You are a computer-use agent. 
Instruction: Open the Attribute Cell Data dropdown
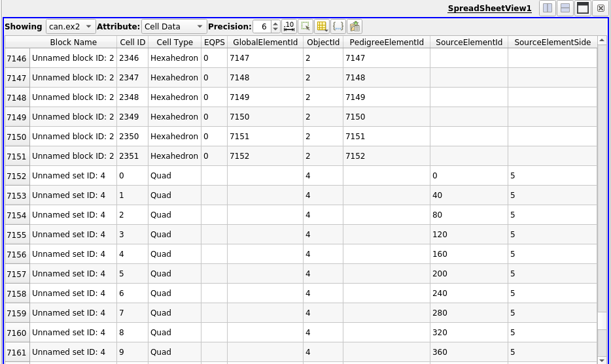point(174,27)
